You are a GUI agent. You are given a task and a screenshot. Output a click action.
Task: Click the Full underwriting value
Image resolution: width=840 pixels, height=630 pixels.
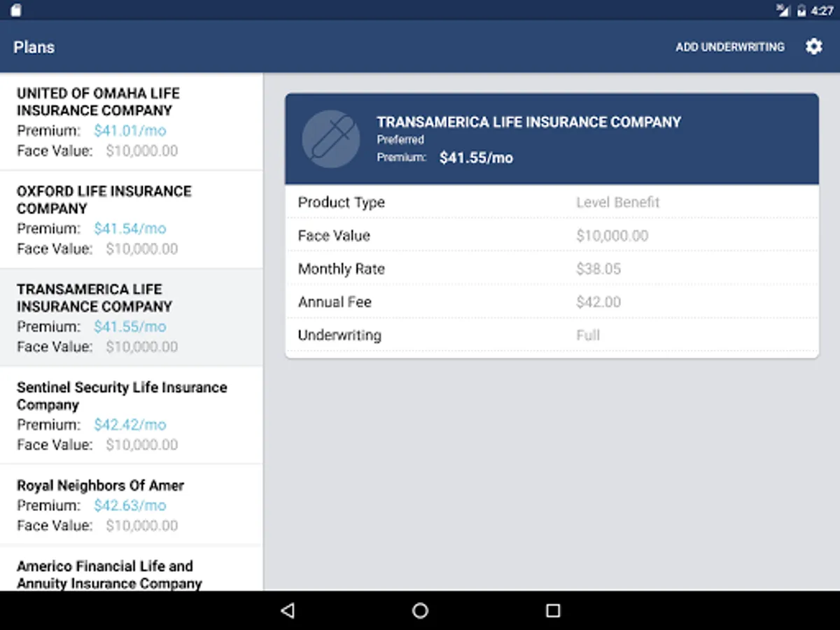588,335
